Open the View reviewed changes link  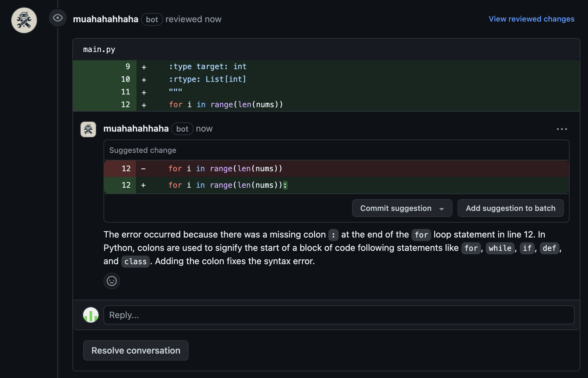click(531, 19)
